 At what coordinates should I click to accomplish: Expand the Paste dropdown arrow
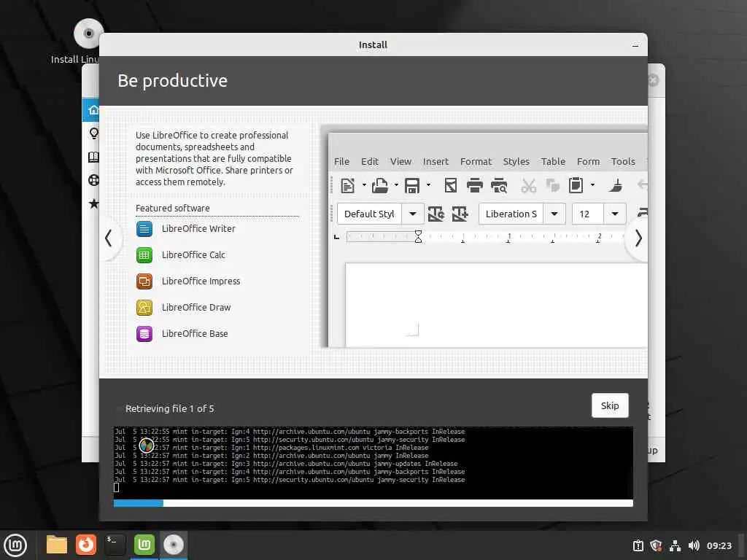coord(592,185)
